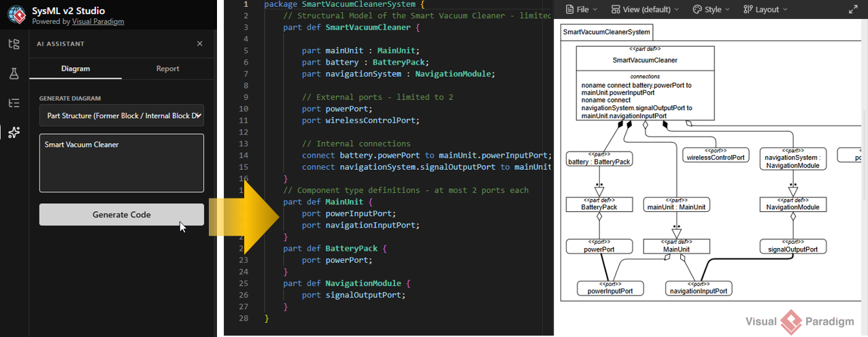
Task: Click the flask icon in the sidebar
Action: 14,74
